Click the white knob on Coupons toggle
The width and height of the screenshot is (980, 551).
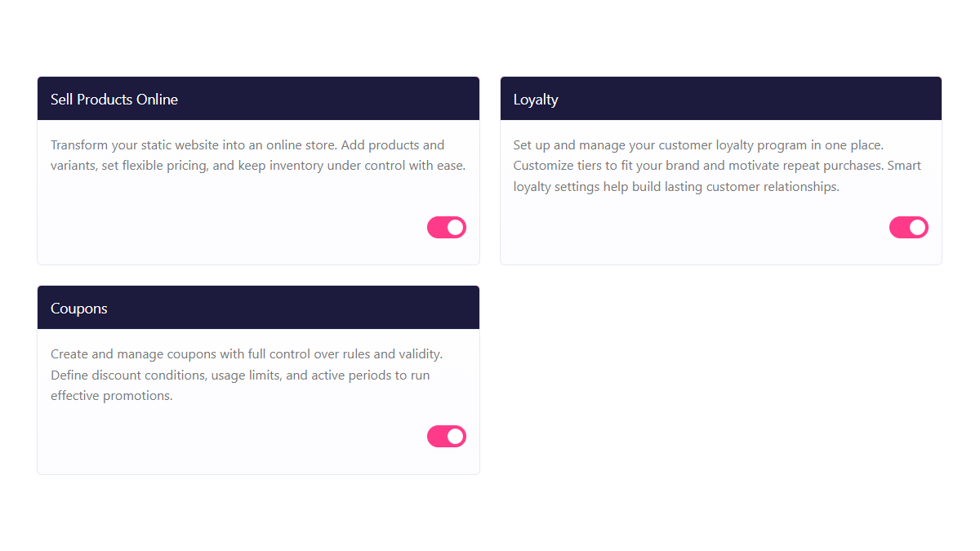456,436
